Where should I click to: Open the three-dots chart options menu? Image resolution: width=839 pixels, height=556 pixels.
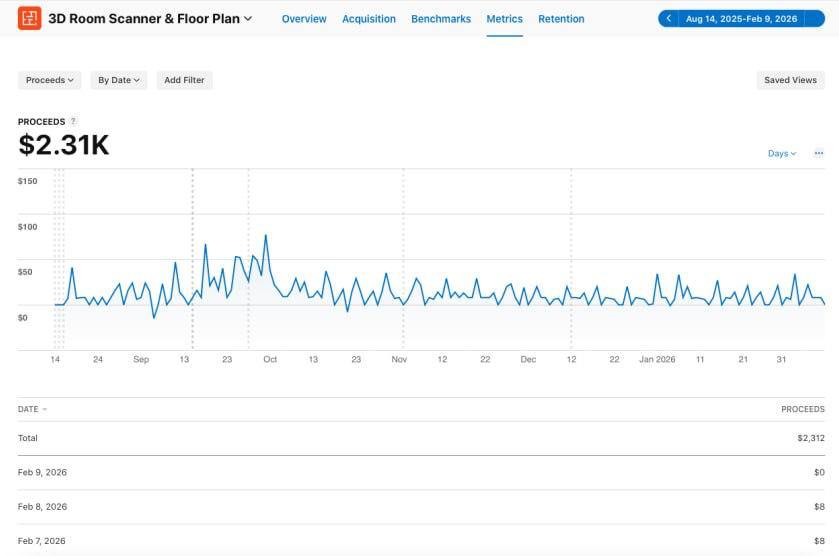[818, 153]
